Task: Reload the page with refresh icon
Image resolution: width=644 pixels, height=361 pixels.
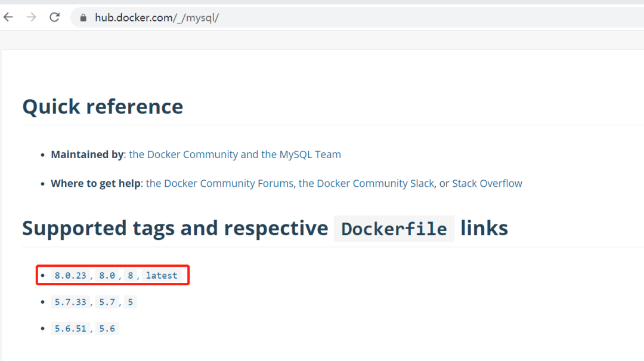Action: [x=54, y=17]
